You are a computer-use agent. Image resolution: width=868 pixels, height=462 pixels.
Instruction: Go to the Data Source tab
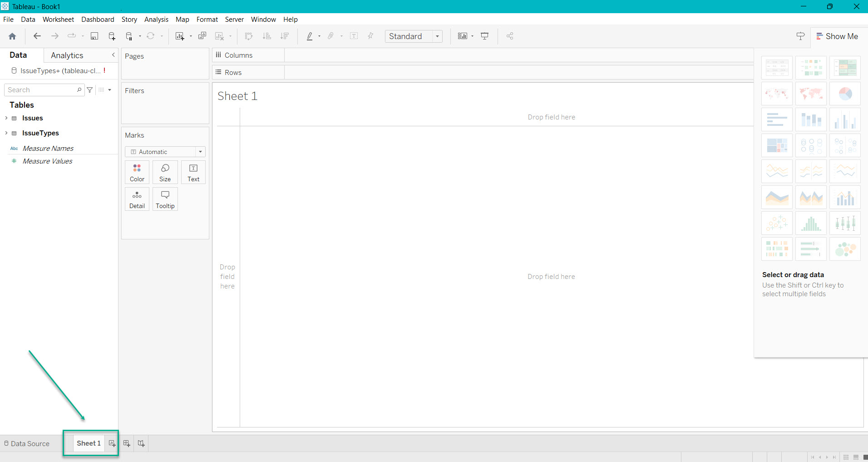27,443
